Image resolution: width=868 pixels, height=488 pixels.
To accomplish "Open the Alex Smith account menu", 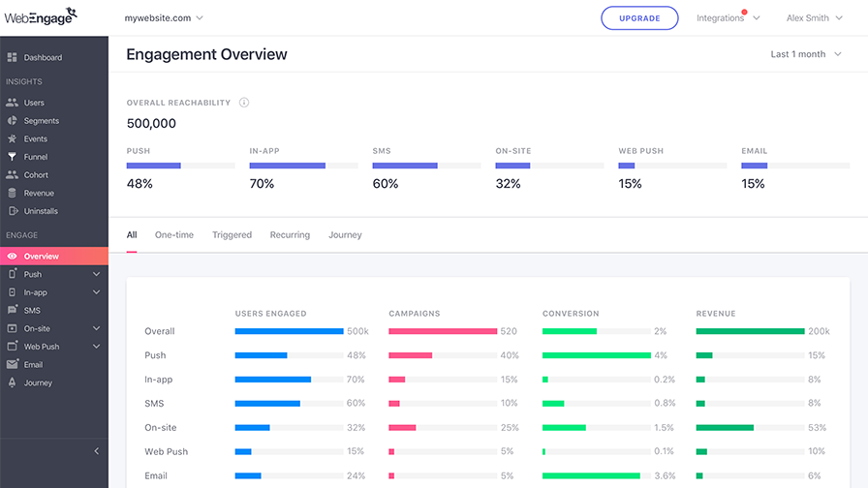I will (815, 17).
